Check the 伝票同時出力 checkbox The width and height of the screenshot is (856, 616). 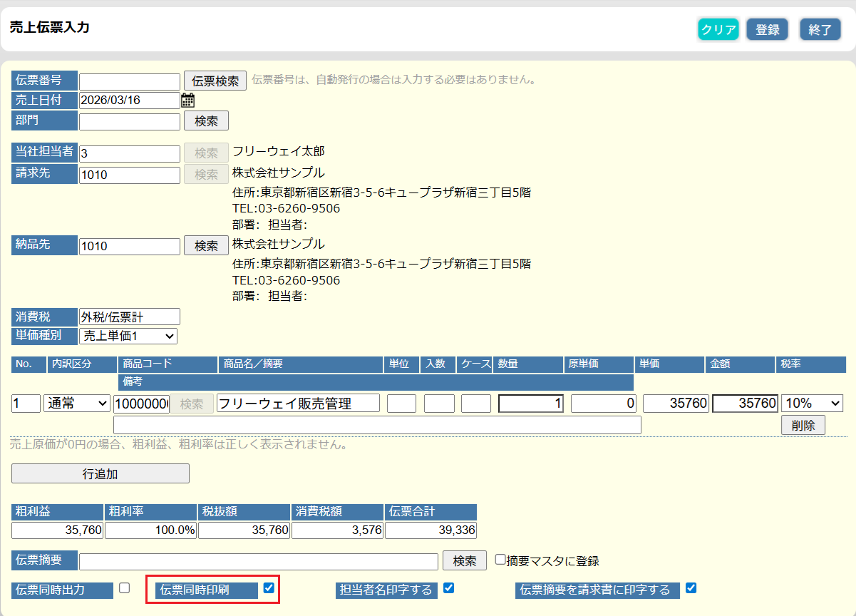point(125,588)
